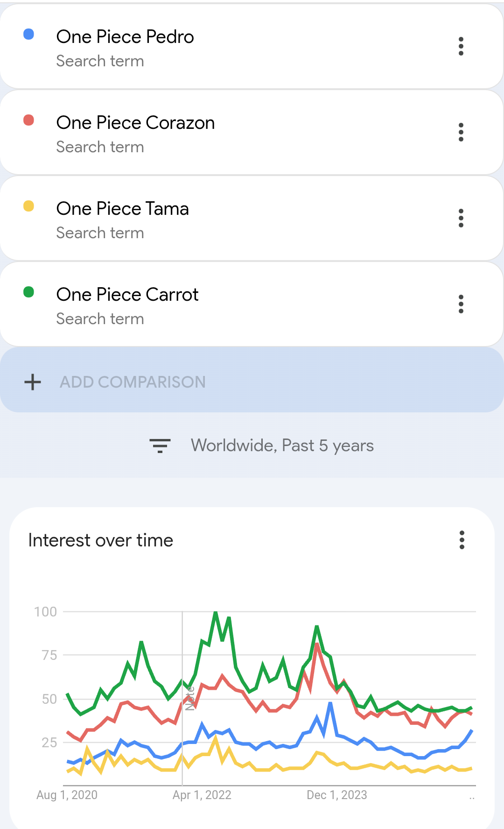Viewport: 504px width, 829px height.
Task: Open options menu for One Piece Corazon
Action: pos(461,132)
